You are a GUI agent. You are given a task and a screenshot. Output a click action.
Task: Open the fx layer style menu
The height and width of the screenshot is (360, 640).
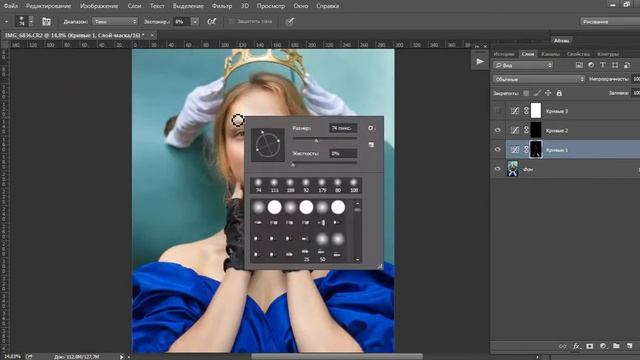[x=576, y=346]
